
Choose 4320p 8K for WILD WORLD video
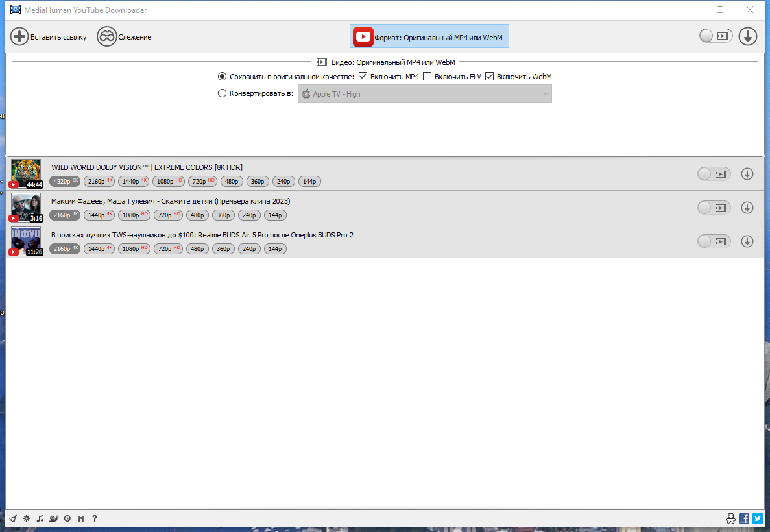(65, 181)
